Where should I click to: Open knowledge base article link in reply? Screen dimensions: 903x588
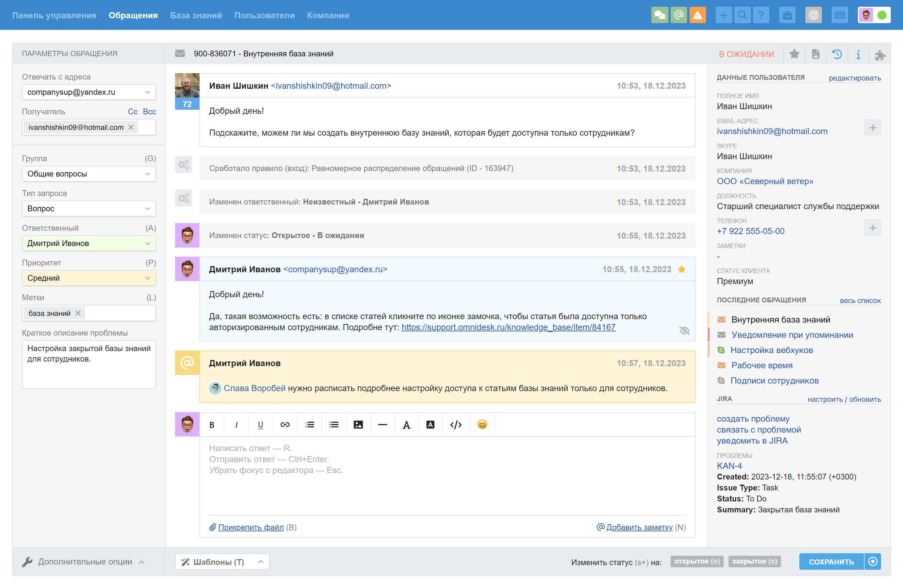pyautogui.click(x=508, y=327)
